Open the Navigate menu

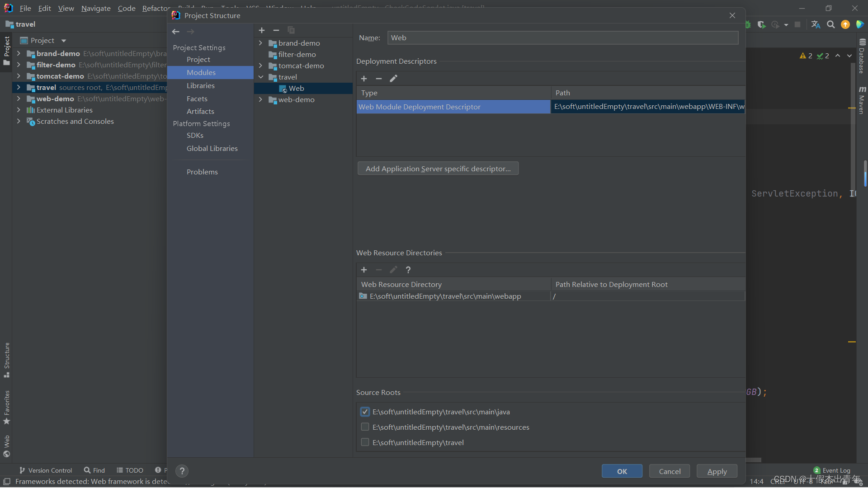(x=96, y=8)
